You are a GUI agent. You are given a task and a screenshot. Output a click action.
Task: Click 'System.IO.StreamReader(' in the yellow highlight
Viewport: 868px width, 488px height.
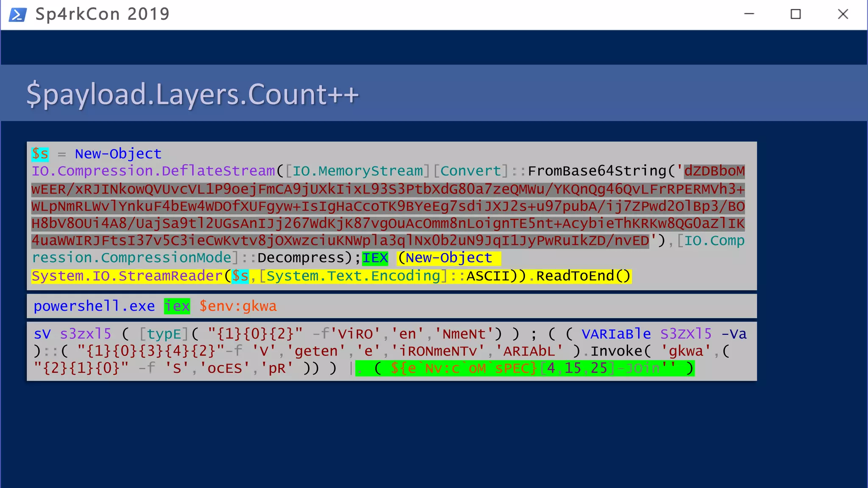point(131,276)
